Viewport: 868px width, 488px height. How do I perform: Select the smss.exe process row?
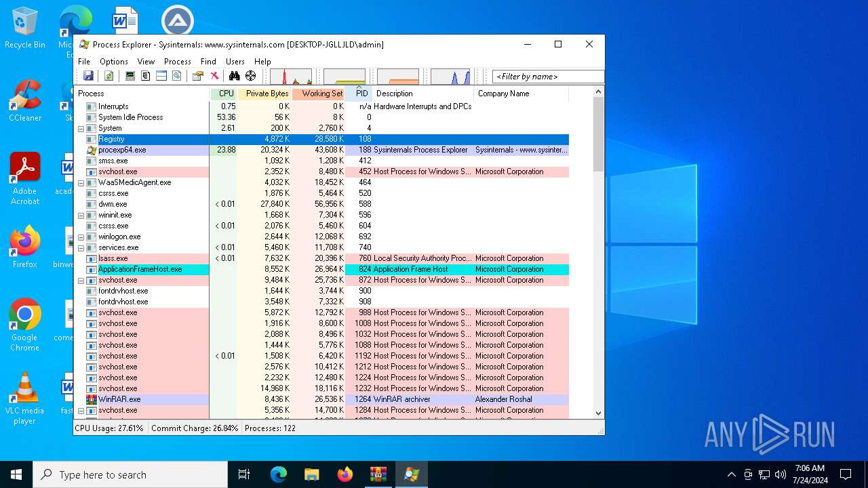321,161
